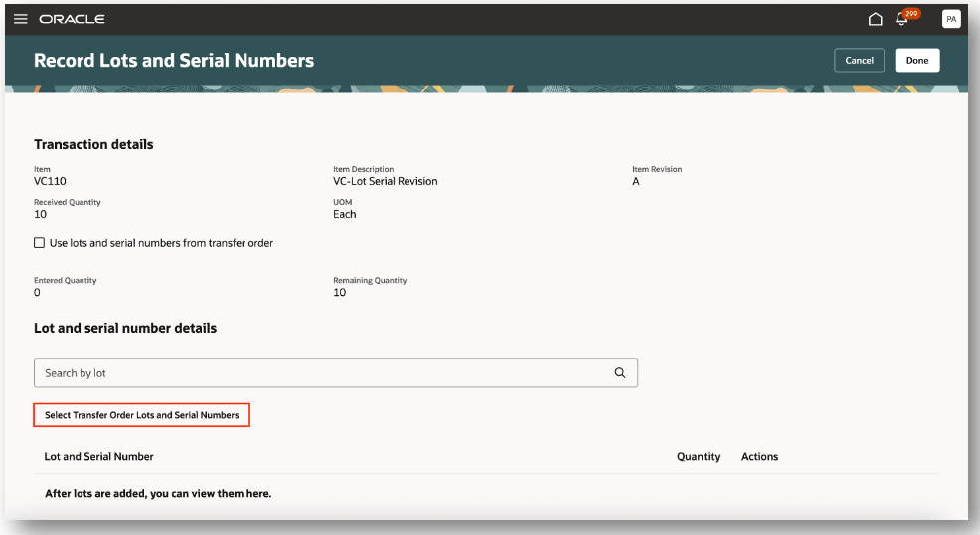
Task: Click the Transaction details heading
Action: (x=93, y=144)
